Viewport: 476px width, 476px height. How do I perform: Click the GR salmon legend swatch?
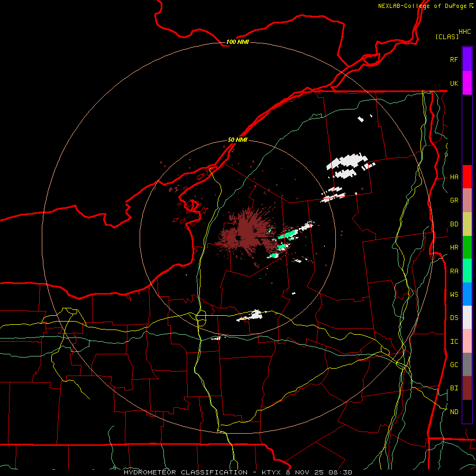(467, 200)
